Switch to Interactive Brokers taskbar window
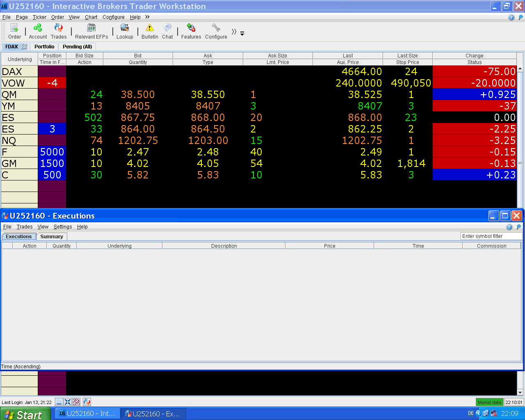 point(87,413)
